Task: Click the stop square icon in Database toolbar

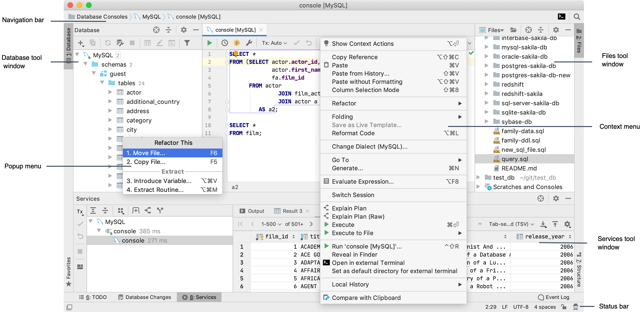Action: [x=132, y=43]
